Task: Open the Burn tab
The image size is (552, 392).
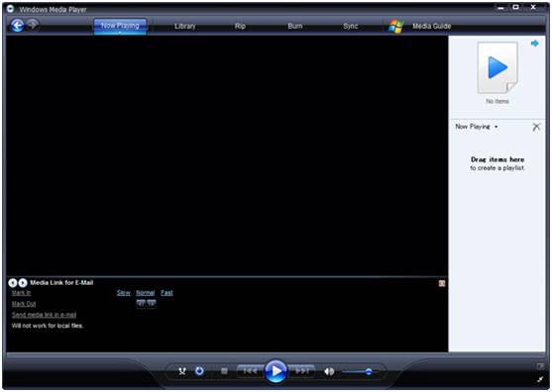Action: pos(295,26)
